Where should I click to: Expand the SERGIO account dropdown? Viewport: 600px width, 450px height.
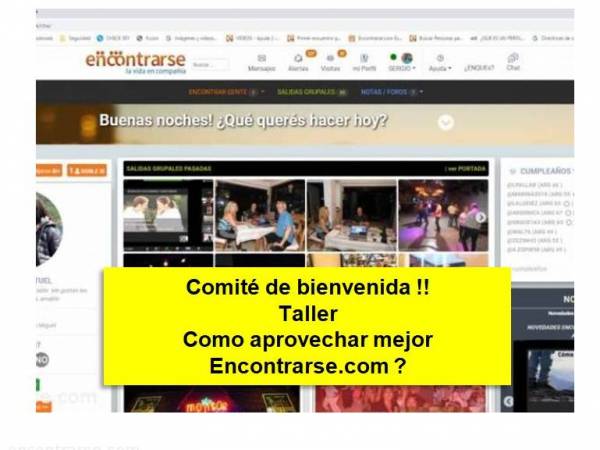click(x=402, y=68)
